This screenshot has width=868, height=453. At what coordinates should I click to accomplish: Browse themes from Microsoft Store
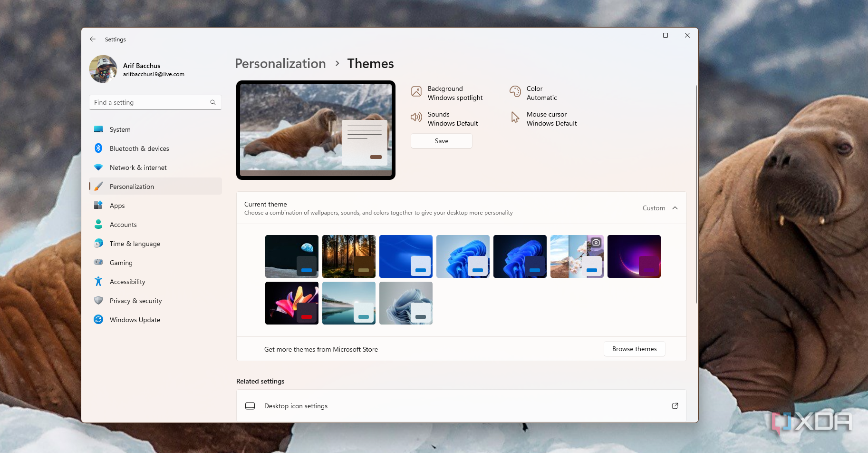(634, 348)
